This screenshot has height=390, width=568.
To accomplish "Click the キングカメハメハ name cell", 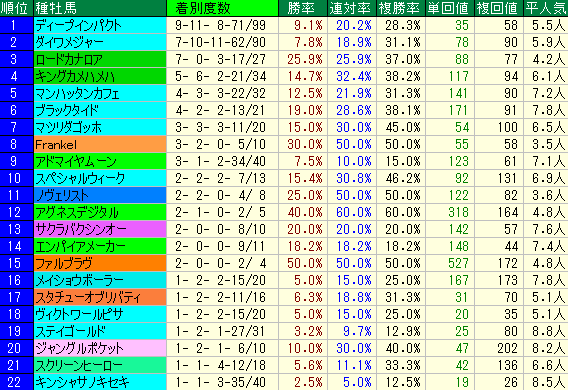I will [x=100, y=76].
